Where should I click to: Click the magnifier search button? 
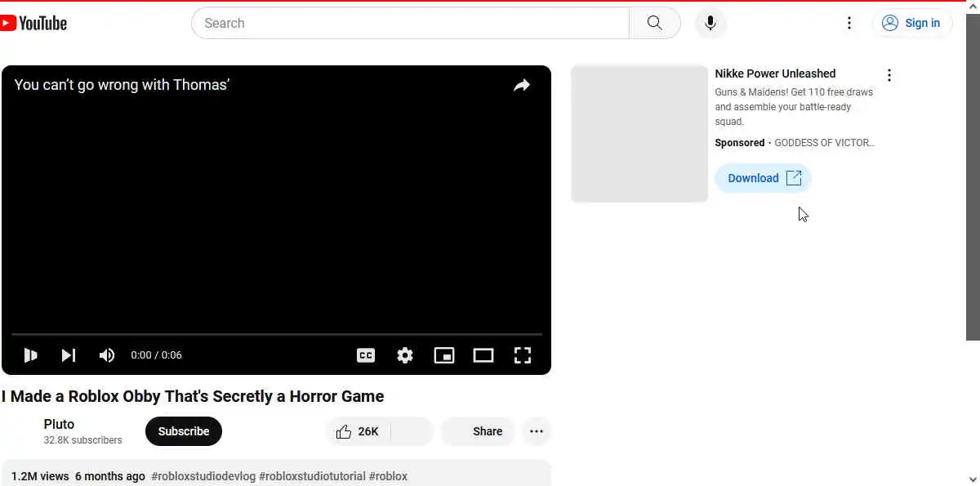click(655, 23)
